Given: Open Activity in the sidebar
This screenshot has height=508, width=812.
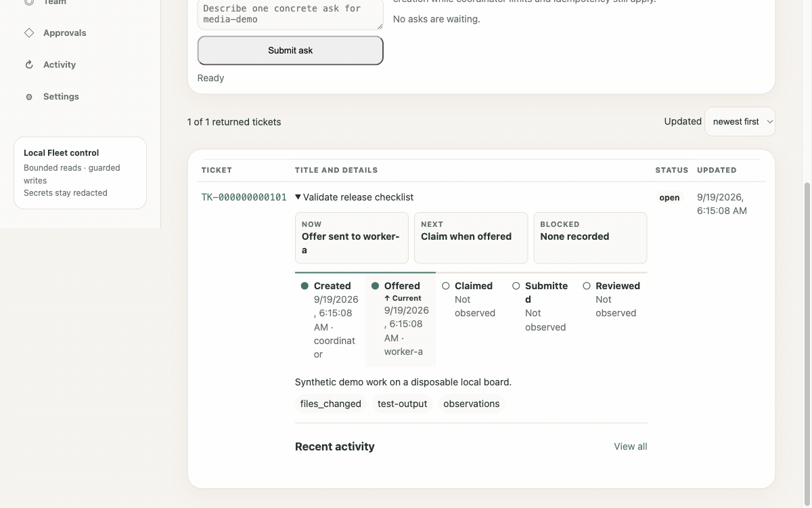Looking at the screenshot, I should click(60, 64).
